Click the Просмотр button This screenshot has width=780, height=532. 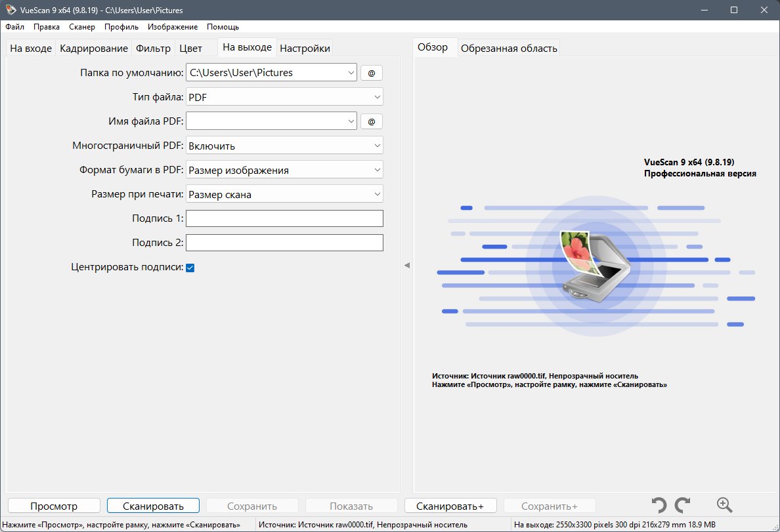pyautogui.click(x=54, y=506)
